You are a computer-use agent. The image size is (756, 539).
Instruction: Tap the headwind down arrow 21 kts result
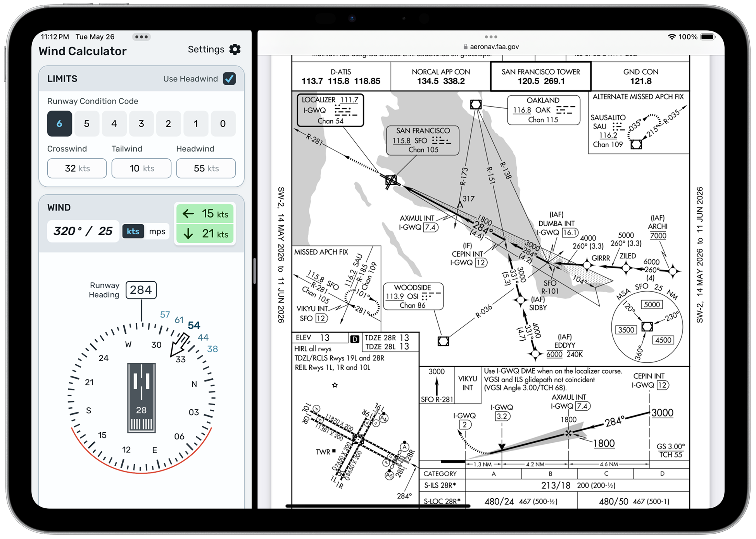coord(205,234)
